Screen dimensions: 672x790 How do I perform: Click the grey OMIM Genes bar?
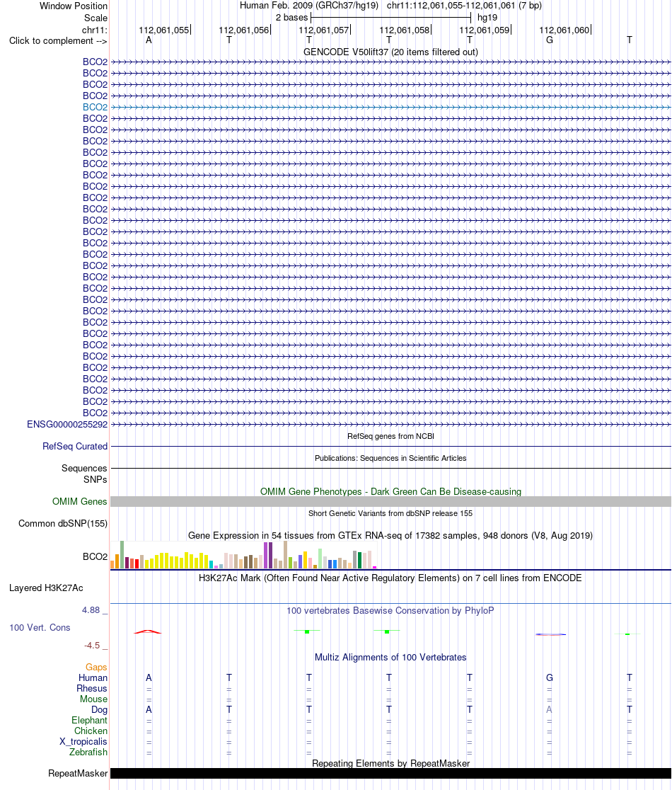pyautogui.click(x=390, y=501)
